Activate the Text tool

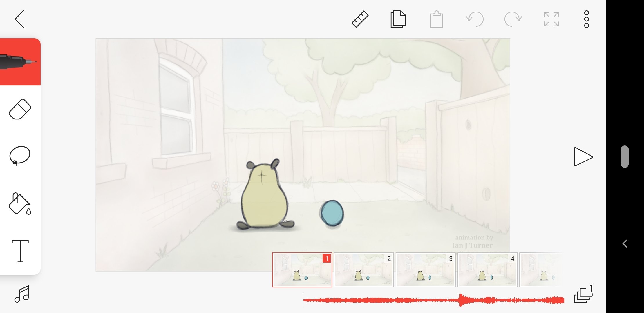click(20, 251)
